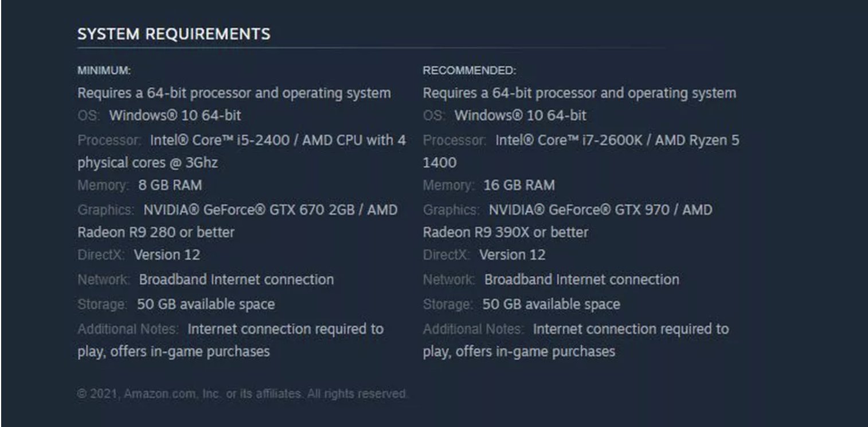Click the SYSTEM REQUIREMENTS heading
Screen dimensions: 868x427
click(174, 34)
